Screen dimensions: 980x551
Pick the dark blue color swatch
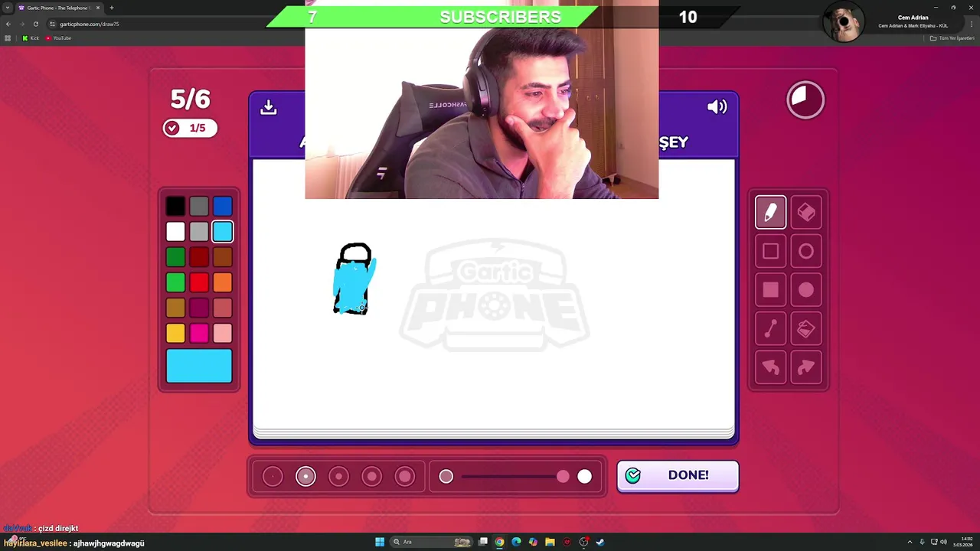coord(223,206)
